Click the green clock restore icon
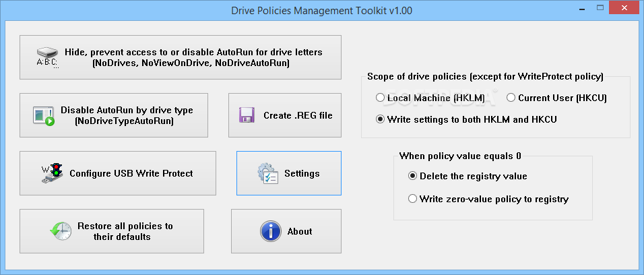Image resolution: width=644 pixels, height=275 pixels. tap(61, 231)
